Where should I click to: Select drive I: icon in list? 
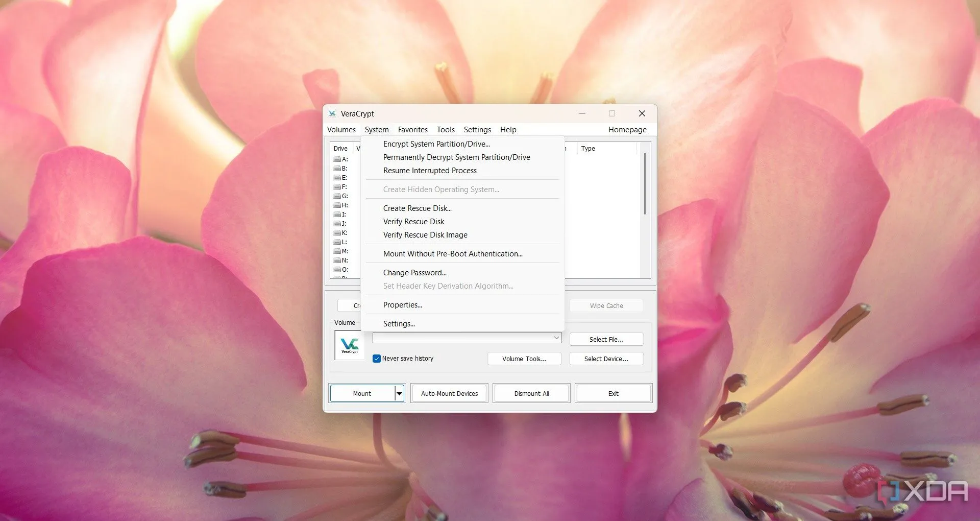click(337, 215)
